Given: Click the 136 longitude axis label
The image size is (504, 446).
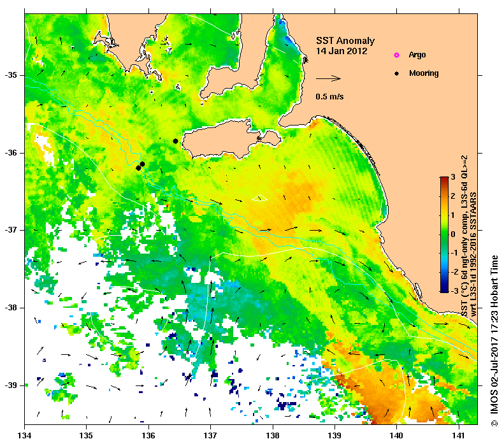Looking at the screenshot, I should click(148, 436).
